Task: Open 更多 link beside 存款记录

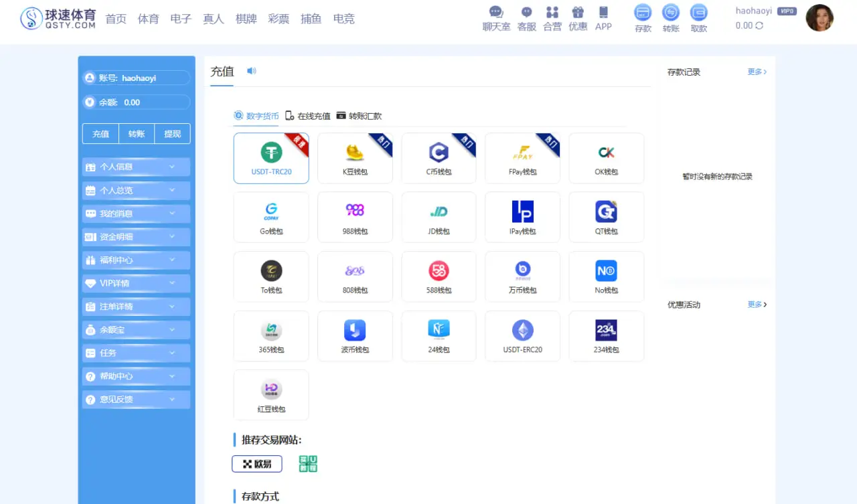Action: click(755, 72)
